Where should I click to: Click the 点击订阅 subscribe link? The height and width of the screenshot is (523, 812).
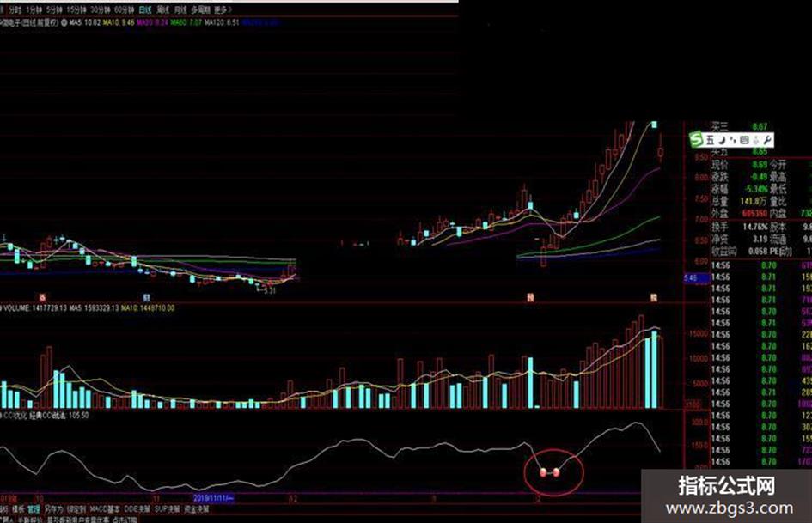[x=125, y=520]
